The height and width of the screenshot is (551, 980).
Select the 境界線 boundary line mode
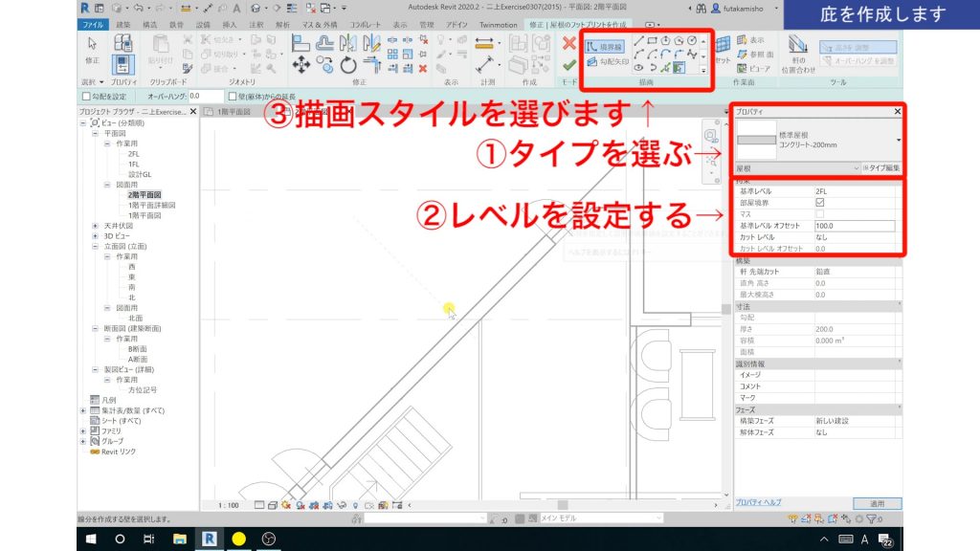(603, 44)
